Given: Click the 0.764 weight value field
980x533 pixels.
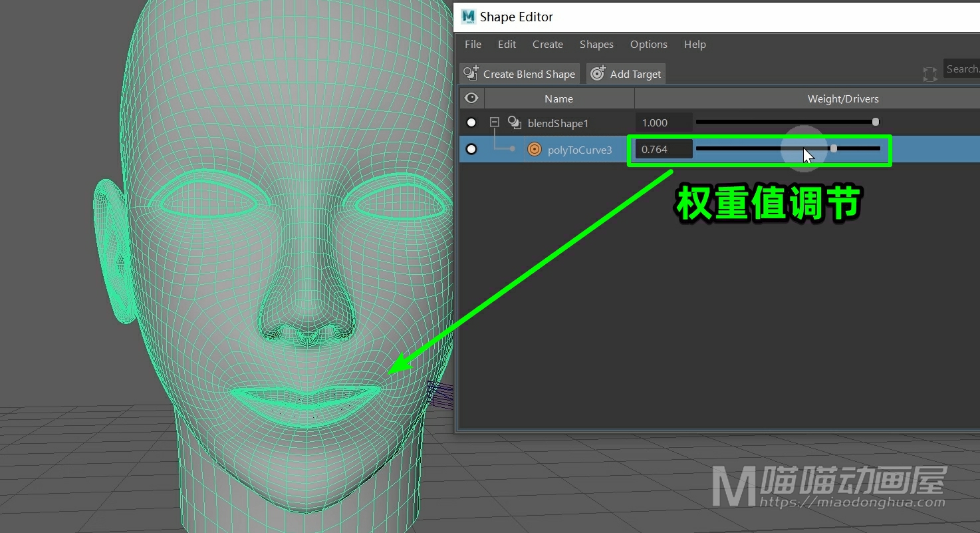Looking at the screenshot, I should tap(663, 150).
